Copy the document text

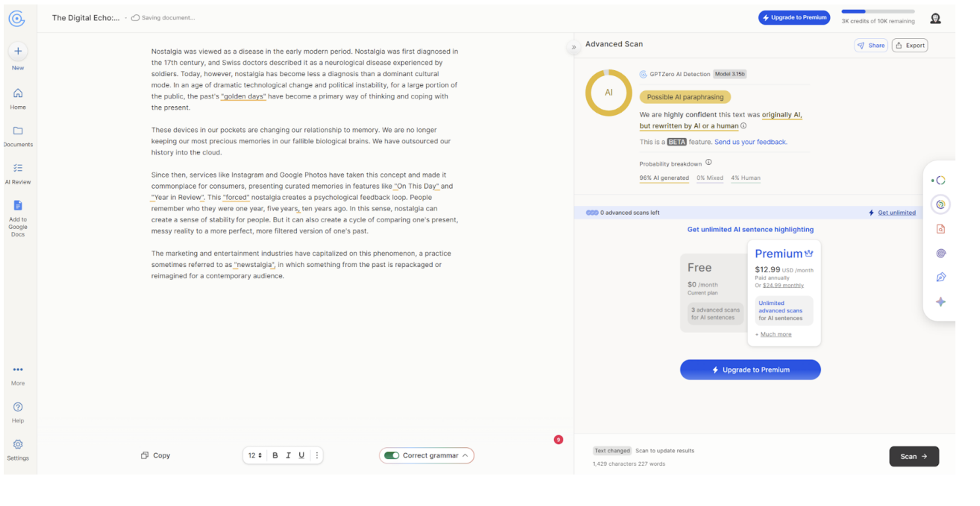coord(156,455)
